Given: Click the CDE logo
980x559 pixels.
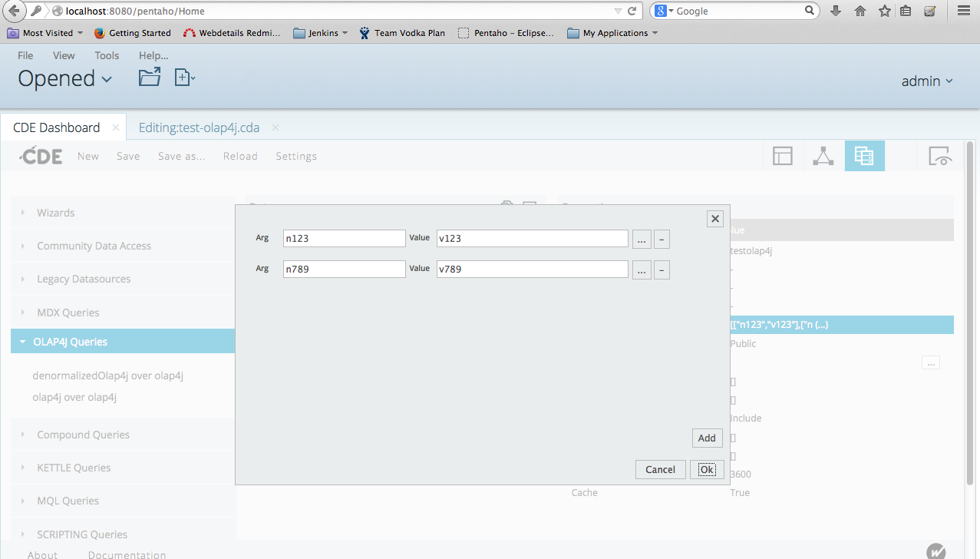Looking at the screenshot, I should (41, 156).
